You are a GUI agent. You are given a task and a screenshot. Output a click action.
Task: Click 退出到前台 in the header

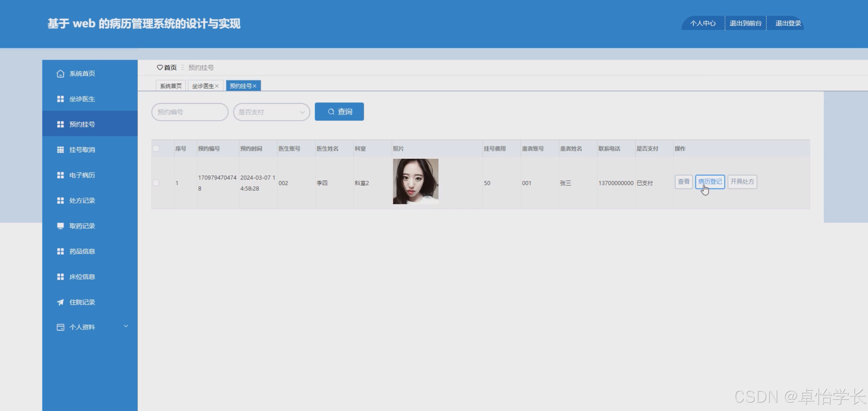745,23
